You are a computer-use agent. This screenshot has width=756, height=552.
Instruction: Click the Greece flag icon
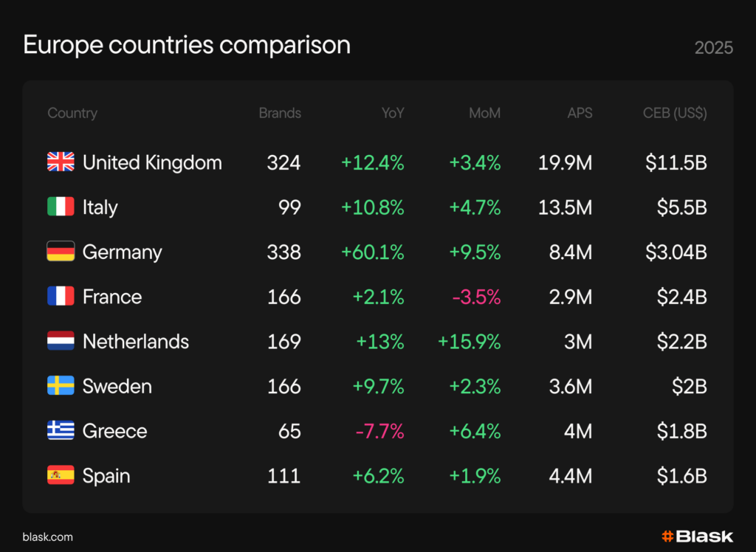coord(61,431)
